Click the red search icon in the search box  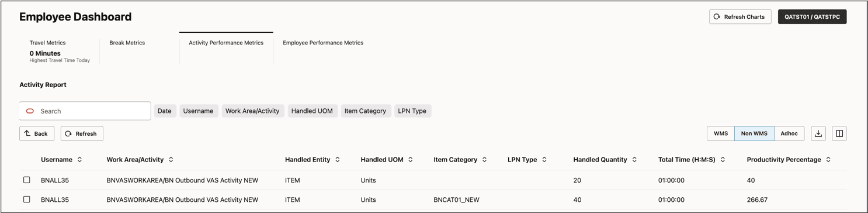point(30,111)
